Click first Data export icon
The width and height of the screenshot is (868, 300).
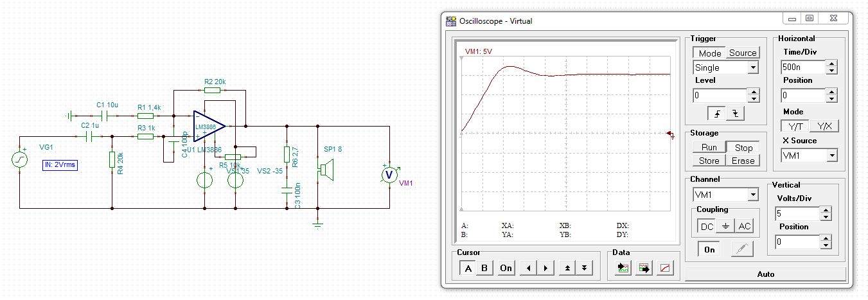pyautogui.click(x=622, y=269)
